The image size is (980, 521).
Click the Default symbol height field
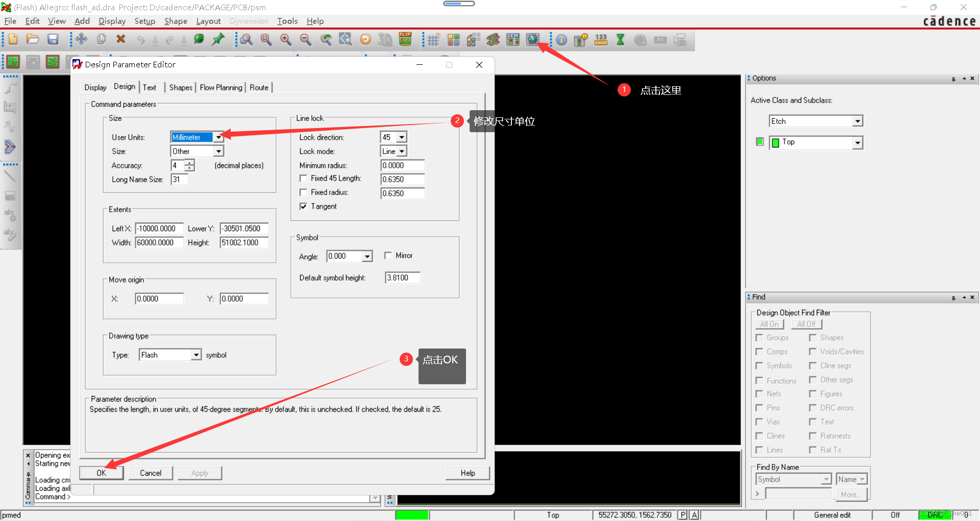tap(402, 278)
